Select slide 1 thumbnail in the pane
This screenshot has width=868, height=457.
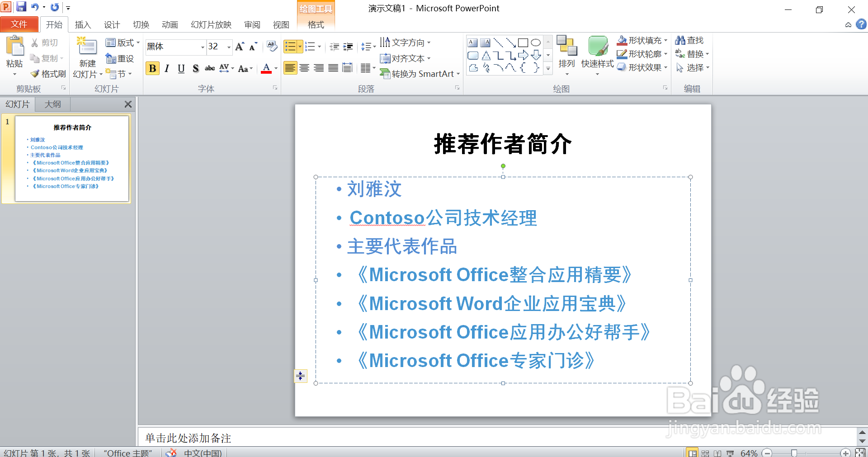click(72, 158)
